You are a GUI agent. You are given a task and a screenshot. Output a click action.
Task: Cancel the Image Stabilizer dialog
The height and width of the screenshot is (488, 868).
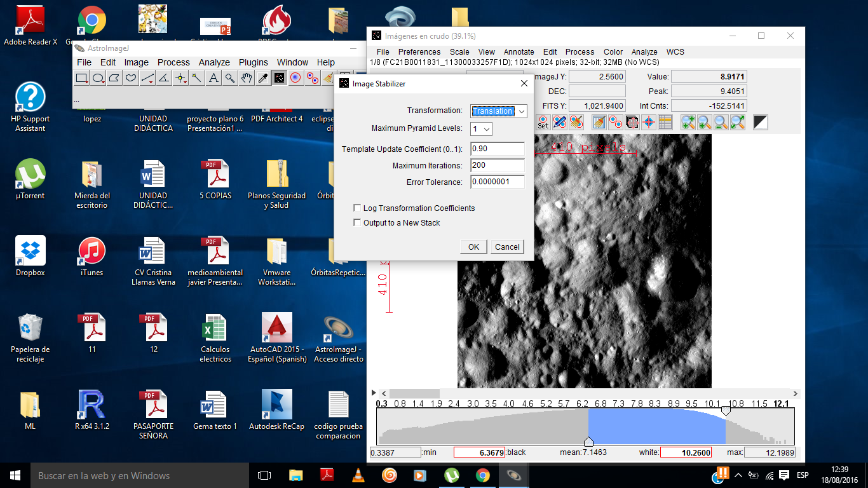click(507, 247)
